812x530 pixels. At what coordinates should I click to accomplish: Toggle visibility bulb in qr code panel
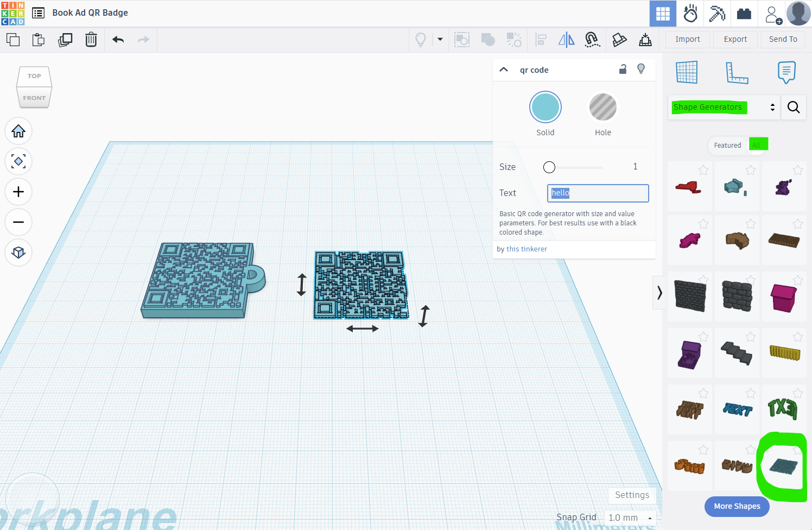pyautogui.click(x=641, y=69)
